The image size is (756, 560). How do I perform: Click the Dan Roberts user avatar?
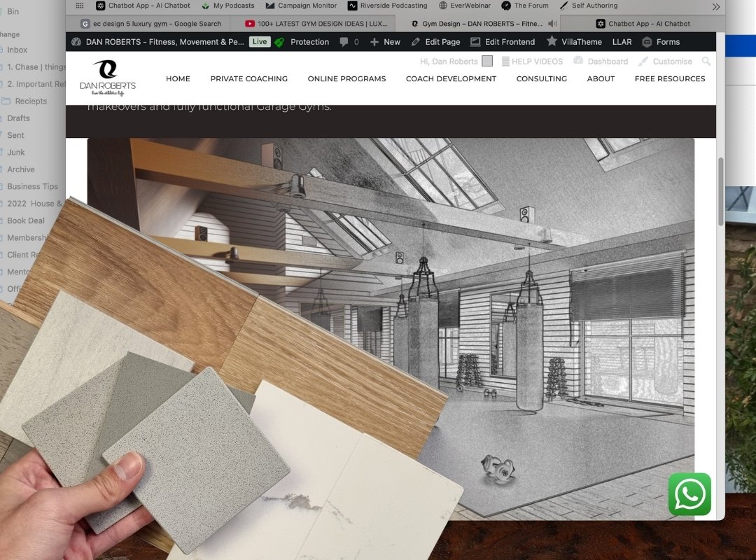point(487,62)
